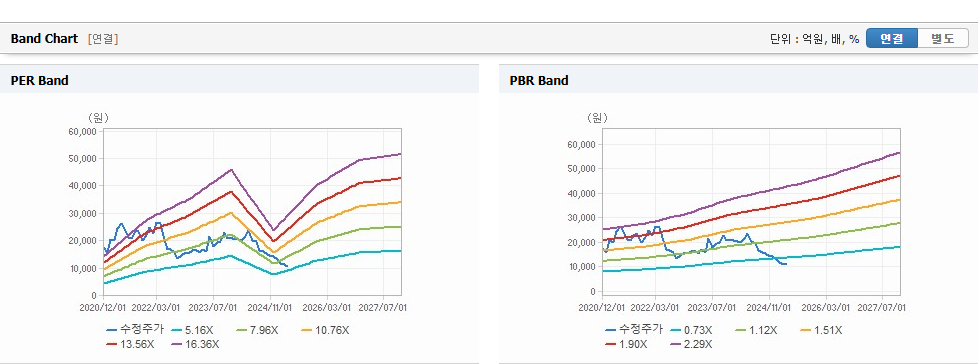Hide the 10.76X orange band
The width and height of the screenshot is (978, 364).
click(325, 330)
